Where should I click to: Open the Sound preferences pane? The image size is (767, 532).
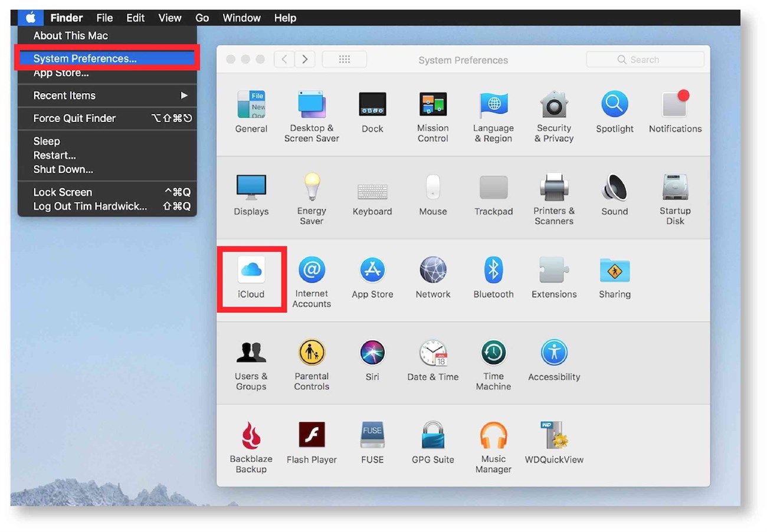(x=614, y=195)
